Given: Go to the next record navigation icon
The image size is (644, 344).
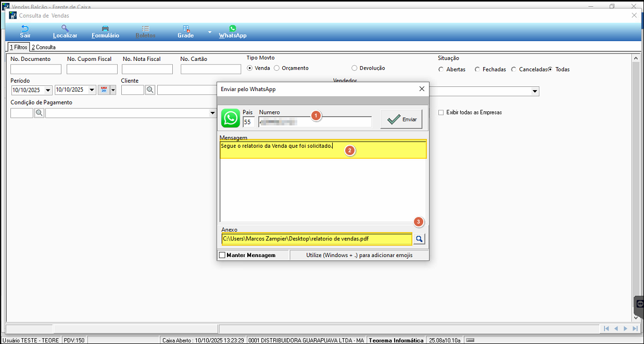Looking at the screenshot, I should 625,328.
